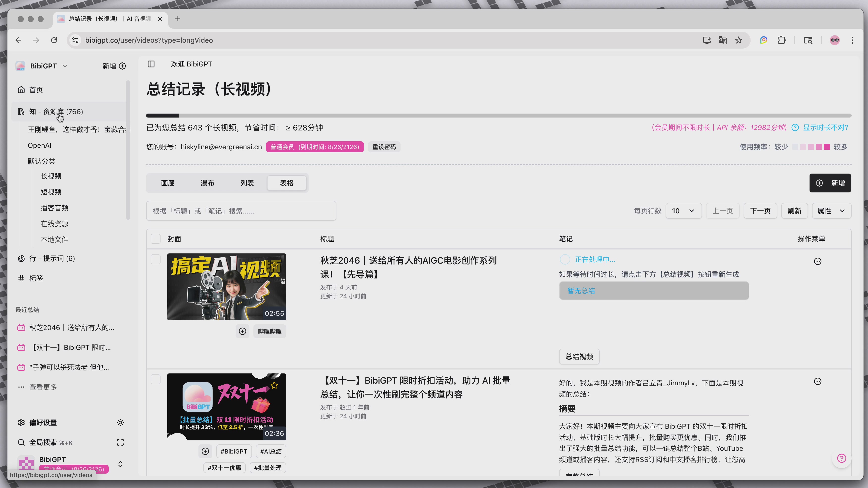Check the 双十一 video row checkbox
The width and height of the screenshot is (868, 488).
point(155,379)
